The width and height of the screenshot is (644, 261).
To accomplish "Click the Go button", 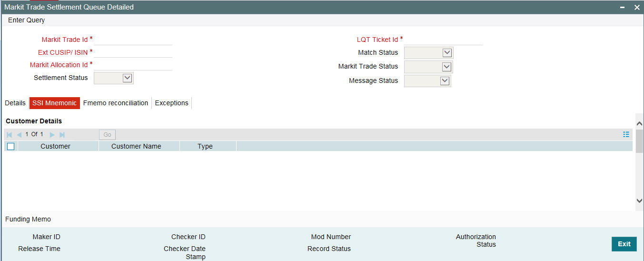I will (107, 135).
